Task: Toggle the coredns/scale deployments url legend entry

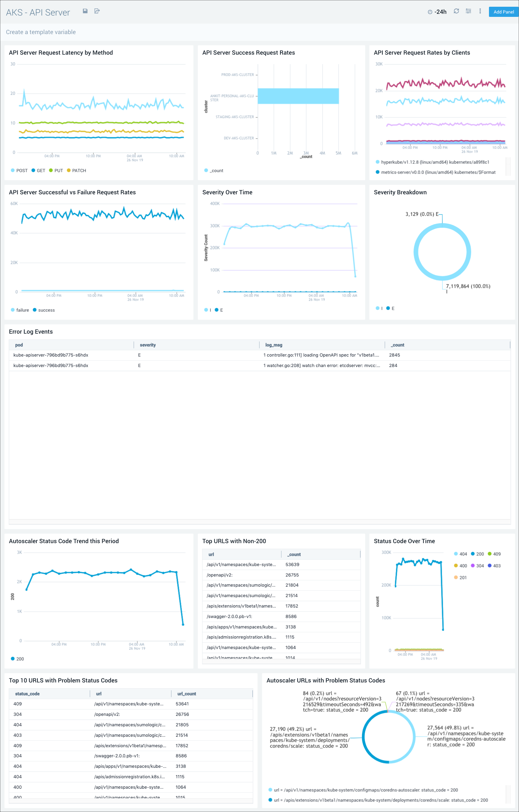Action: [x=378, y=800]
